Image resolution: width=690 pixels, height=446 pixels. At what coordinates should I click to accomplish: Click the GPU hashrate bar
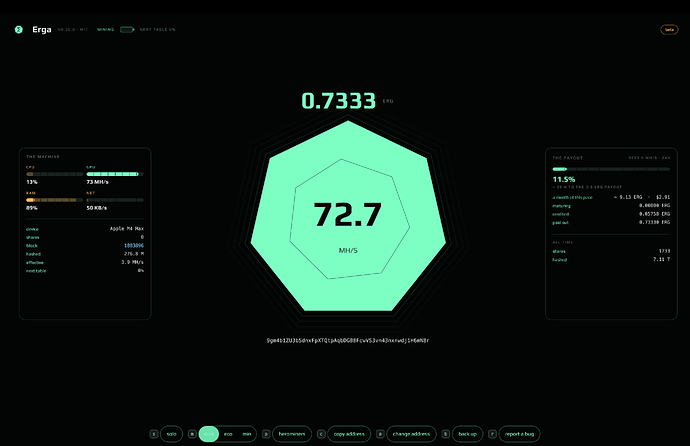115,174
